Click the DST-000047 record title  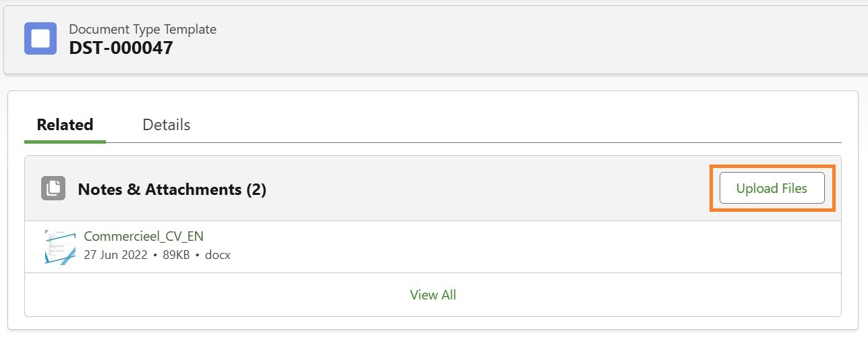(x=121, y=48)
